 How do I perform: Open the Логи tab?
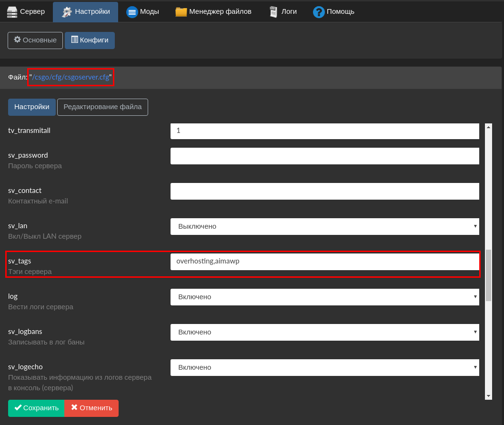283,12
